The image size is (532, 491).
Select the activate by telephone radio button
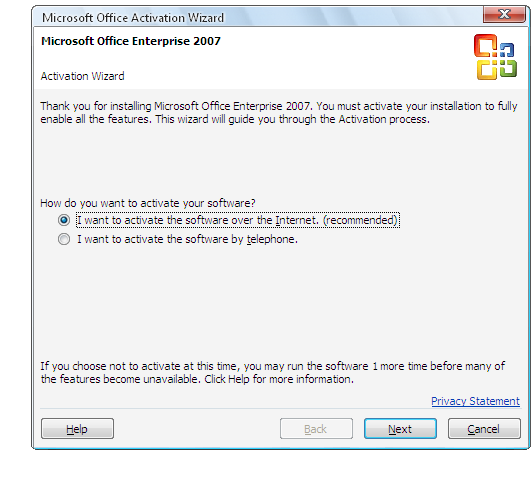click(x=64, y=239)
